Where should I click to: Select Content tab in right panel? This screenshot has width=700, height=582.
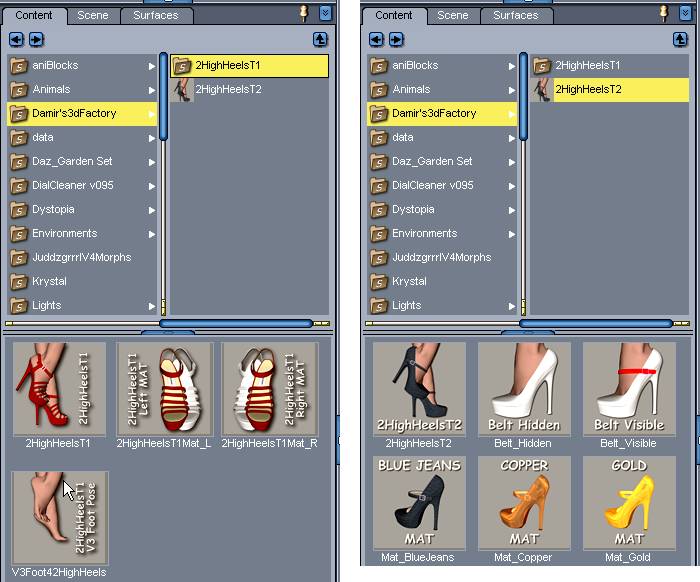pyautogui.click(x=394, y=16)
